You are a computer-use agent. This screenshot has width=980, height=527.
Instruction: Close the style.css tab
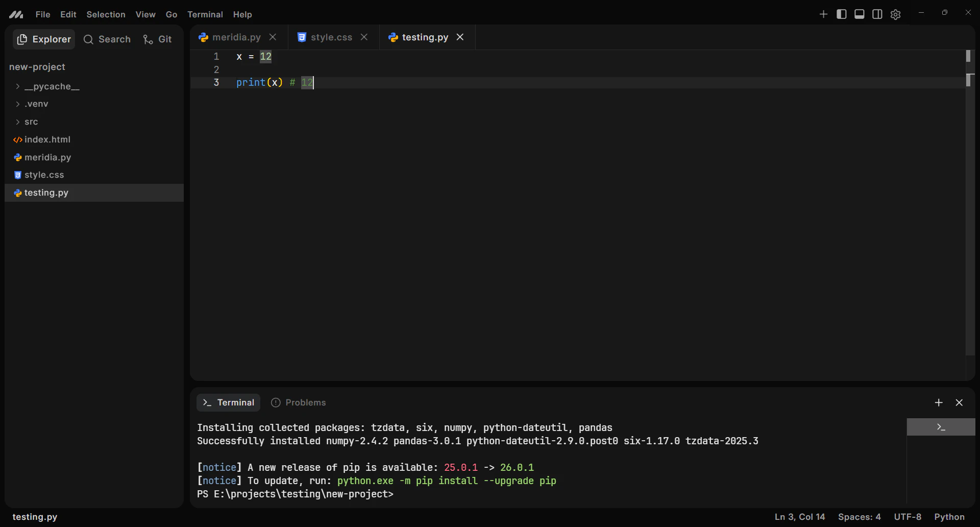coord(364,37)
